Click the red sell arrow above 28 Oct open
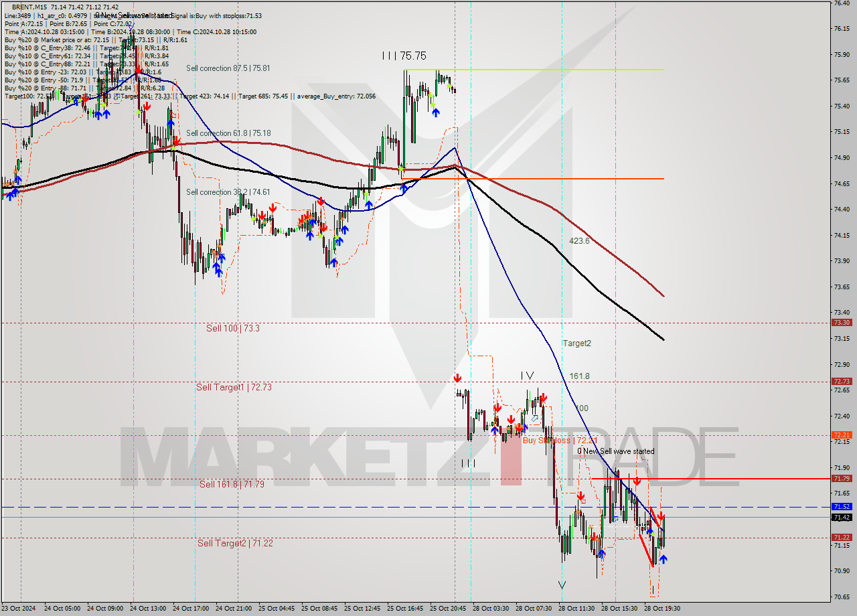Screen dimensions: 857x616 [x=457, y=378]
